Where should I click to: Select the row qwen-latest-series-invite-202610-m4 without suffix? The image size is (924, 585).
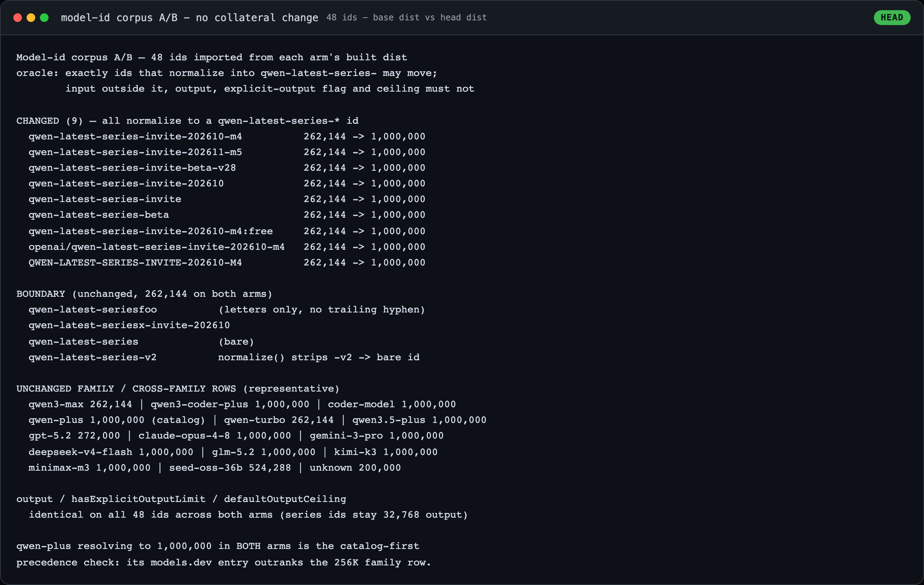pyautogui.click(x=227, y=136)
